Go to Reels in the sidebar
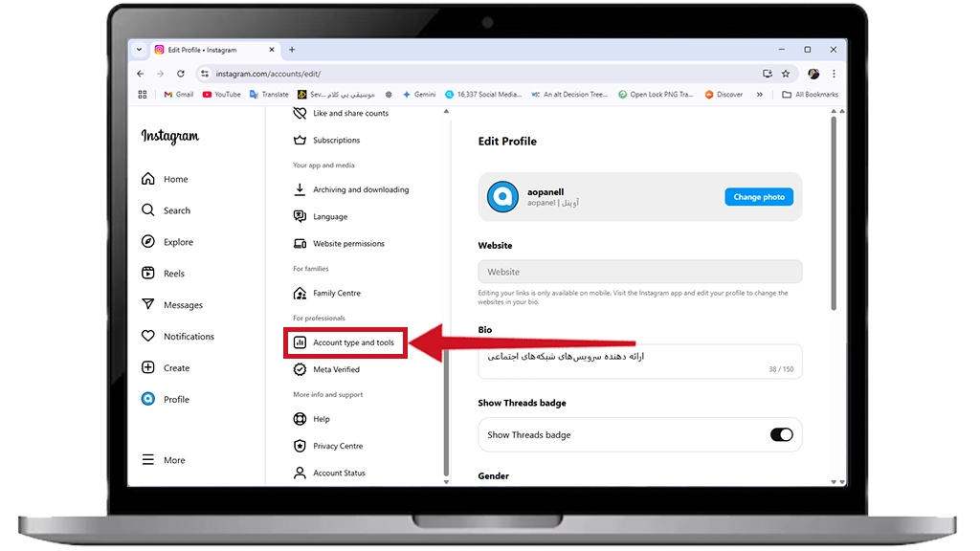The height and width of the screenshot is (551, 980). pyautogui.click(x=163, y=274)
